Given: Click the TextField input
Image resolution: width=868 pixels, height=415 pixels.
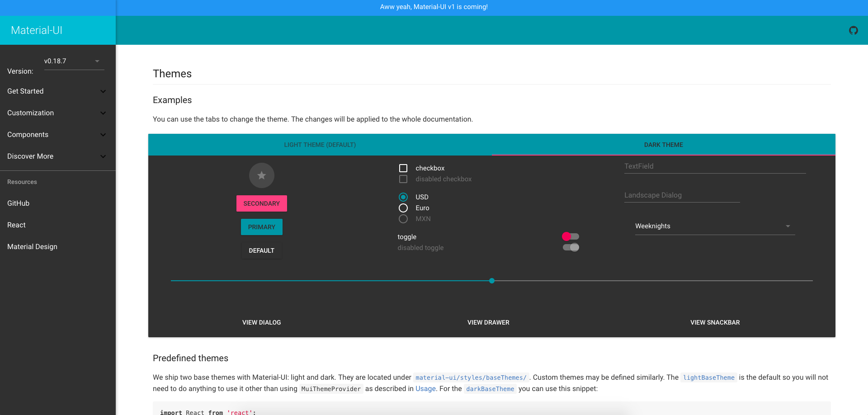Looking at the screenshot, I should pos(715,166).
